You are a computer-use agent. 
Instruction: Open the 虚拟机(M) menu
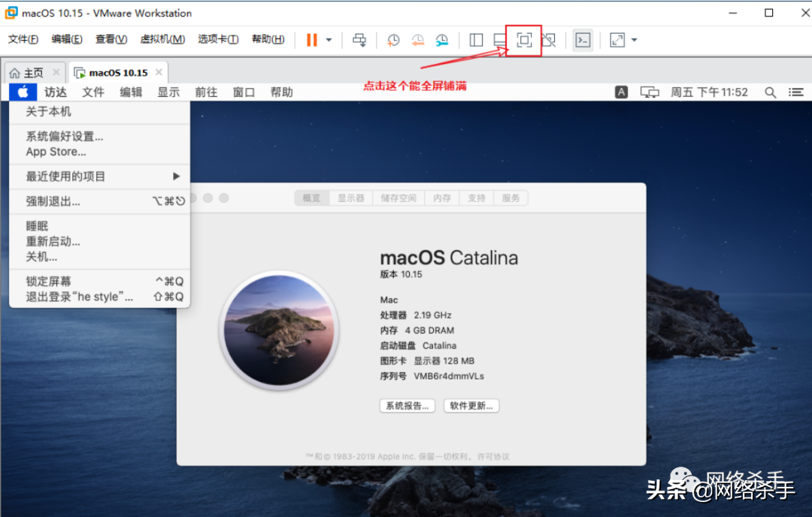click(162, 39)
